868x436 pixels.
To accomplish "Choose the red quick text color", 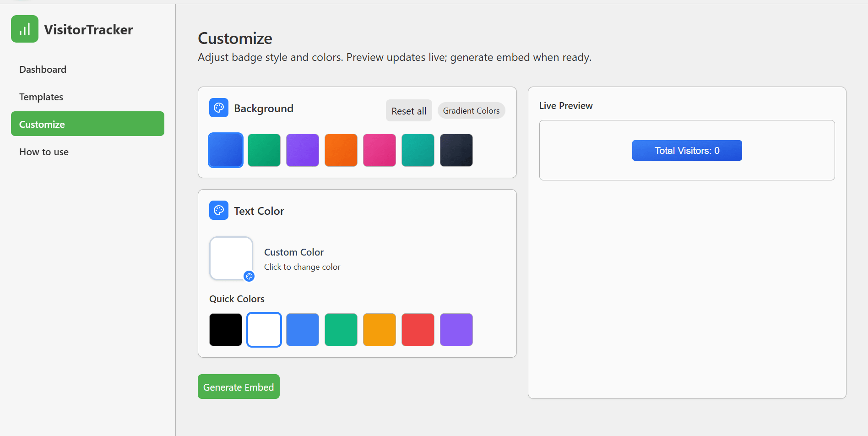I will pyautogui.click(x=418, y=330).
